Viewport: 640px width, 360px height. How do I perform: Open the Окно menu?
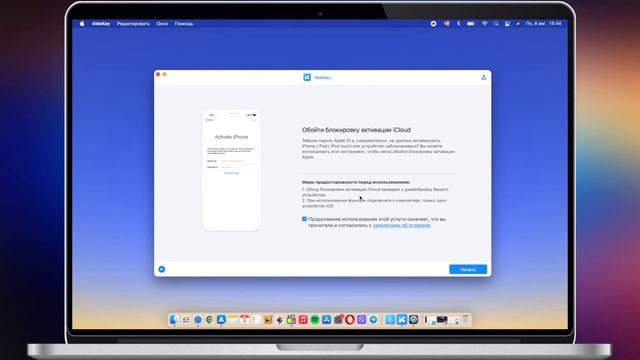point(162,24)
